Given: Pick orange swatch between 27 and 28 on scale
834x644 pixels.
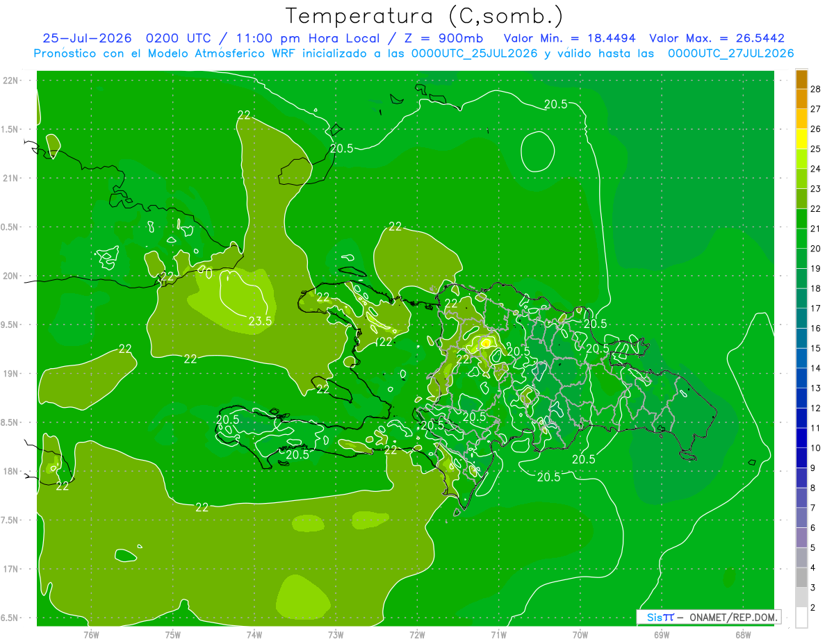Looking at the screenshot, I should 802,99.
